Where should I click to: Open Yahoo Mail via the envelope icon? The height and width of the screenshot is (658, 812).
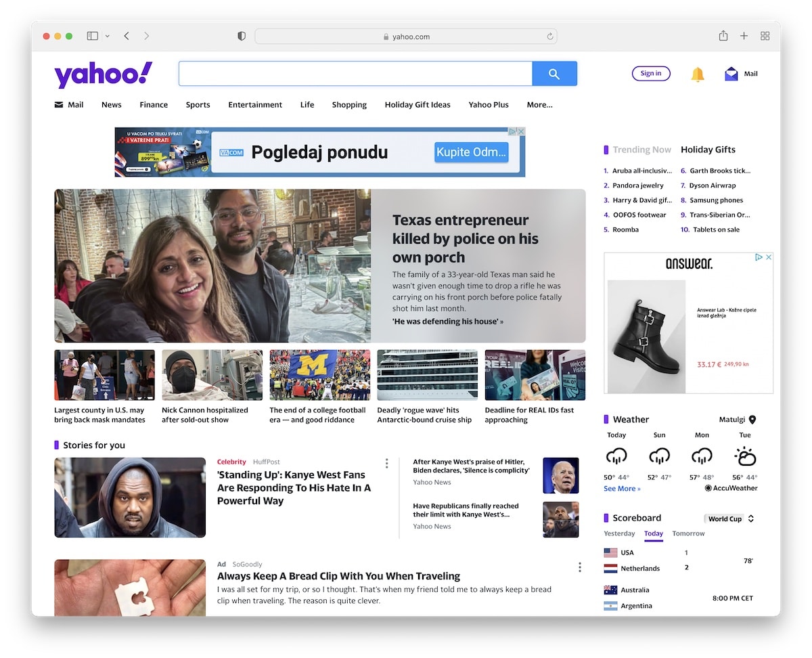coord(732,73)
